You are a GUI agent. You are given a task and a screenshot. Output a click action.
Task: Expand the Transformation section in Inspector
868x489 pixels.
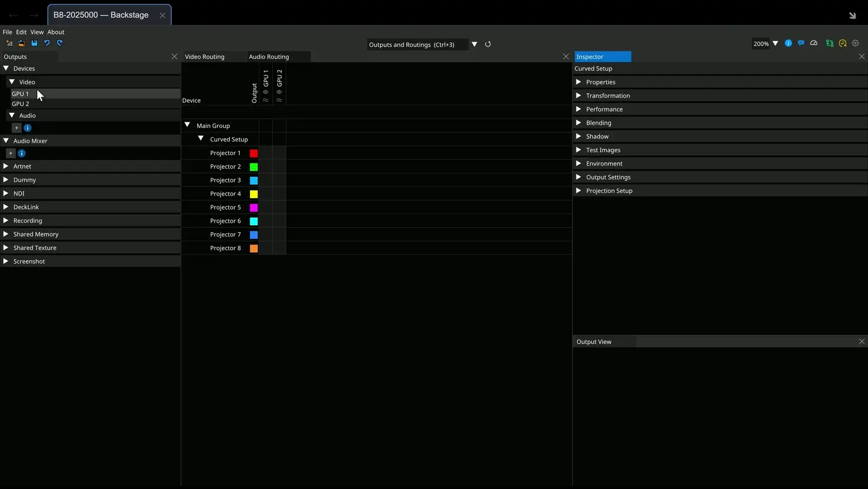point(578,96)
